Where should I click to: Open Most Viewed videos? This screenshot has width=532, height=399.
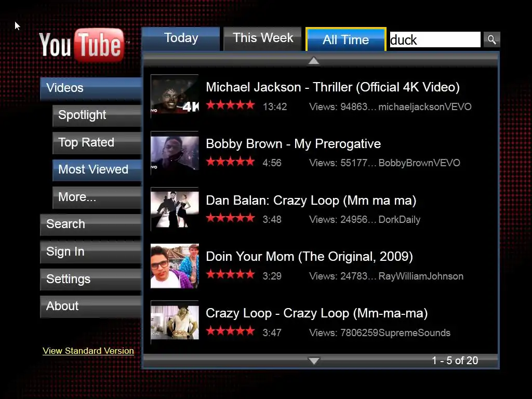[x=97, y=170]
